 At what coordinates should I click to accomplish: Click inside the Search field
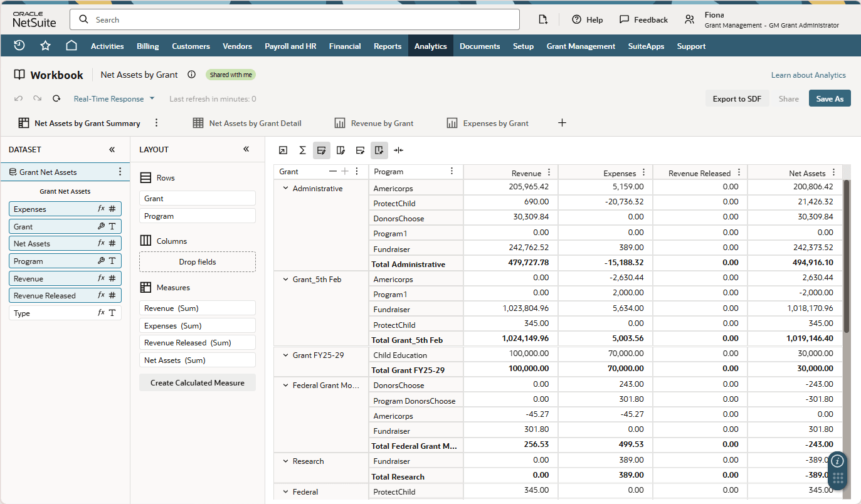pyautogui.click(x=293, y=19)
